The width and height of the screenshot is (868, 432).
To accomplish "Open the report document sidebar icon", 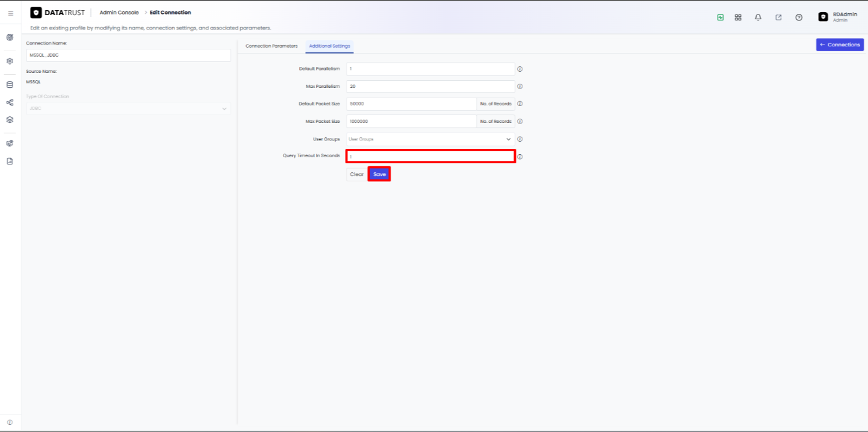I will pos(10,161).
